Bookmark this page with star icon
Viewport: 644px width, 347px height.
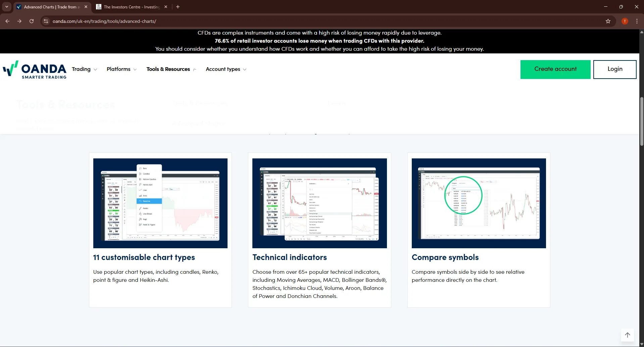608,21
